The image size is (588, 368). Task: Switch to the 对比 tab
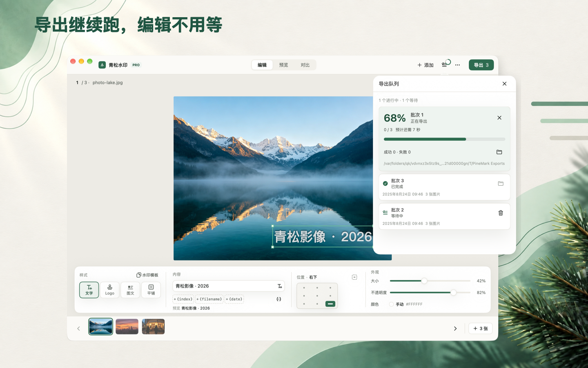tap(305, 65)
